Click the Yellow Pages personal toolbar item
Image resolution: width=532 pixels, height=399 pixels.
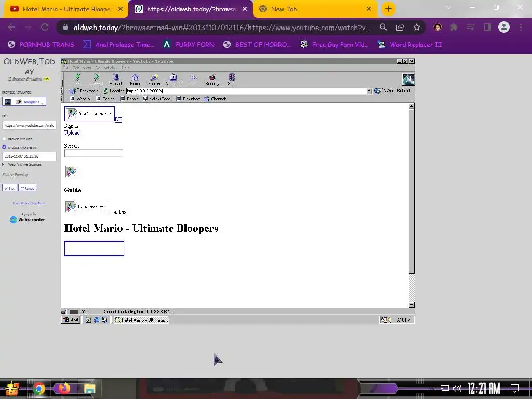point(157,99)
